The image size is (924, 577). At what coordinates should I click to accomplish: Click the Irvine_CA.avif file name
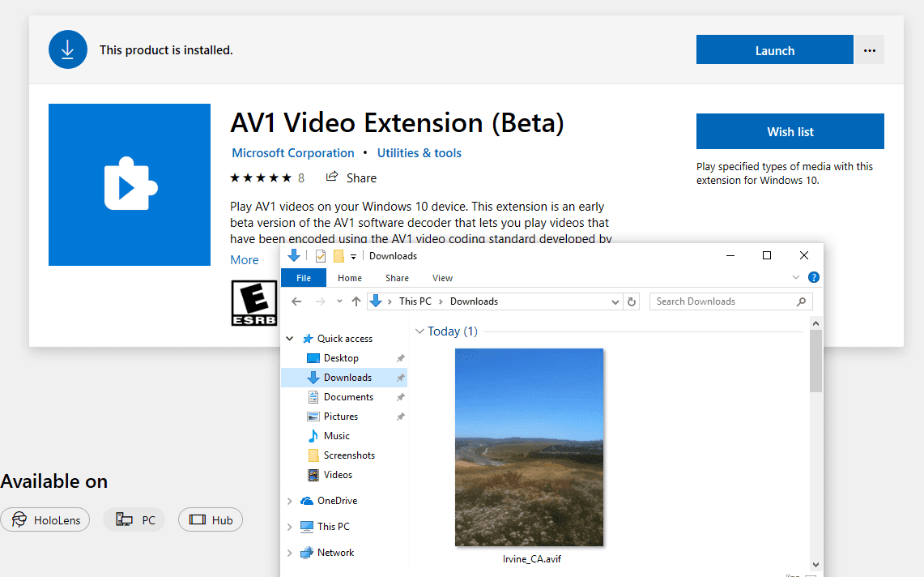[x=531, y=558]
